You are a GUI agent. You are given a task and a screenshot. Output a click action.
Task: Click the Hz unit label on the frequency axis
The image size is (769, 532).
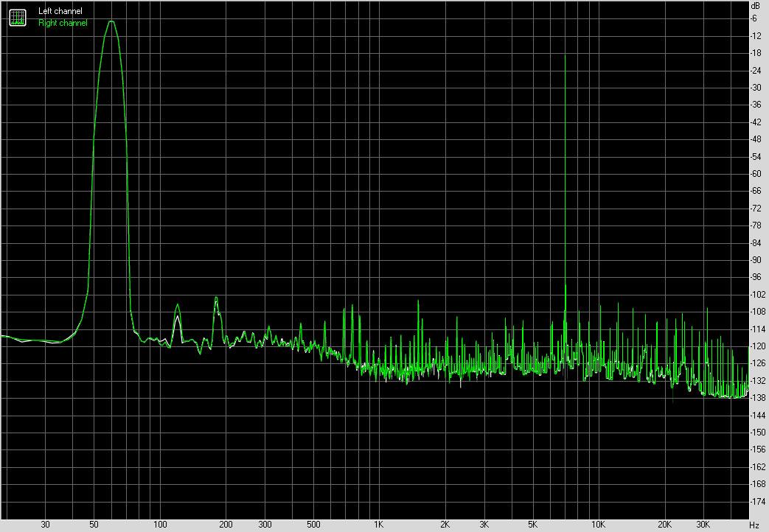pyautogui.click(x=754, y=525)
